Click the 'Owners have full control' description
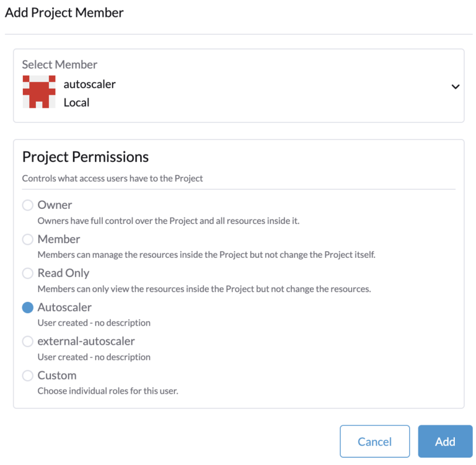 pos(169,221)
